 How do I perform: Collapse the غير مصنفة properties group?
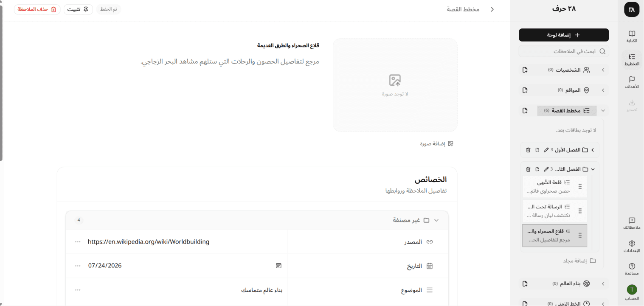coord(436,220)
